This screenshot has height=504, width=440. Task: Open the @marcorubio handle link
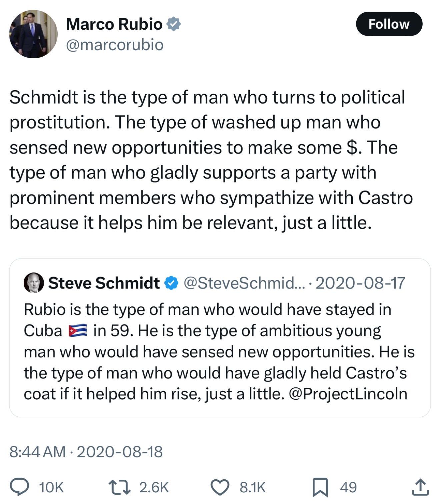click(115, 45)
